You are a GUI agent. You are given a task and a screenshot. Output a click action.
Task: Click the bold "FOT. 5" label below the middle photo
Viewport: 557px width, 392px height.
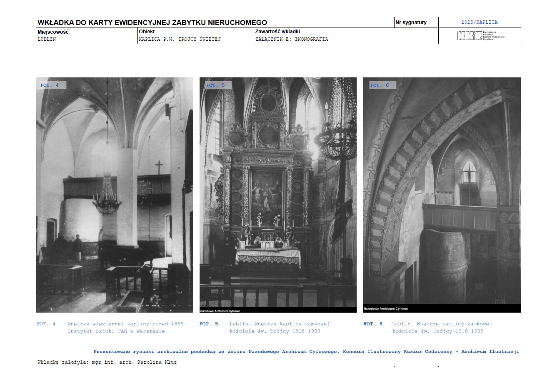(209, 324)
